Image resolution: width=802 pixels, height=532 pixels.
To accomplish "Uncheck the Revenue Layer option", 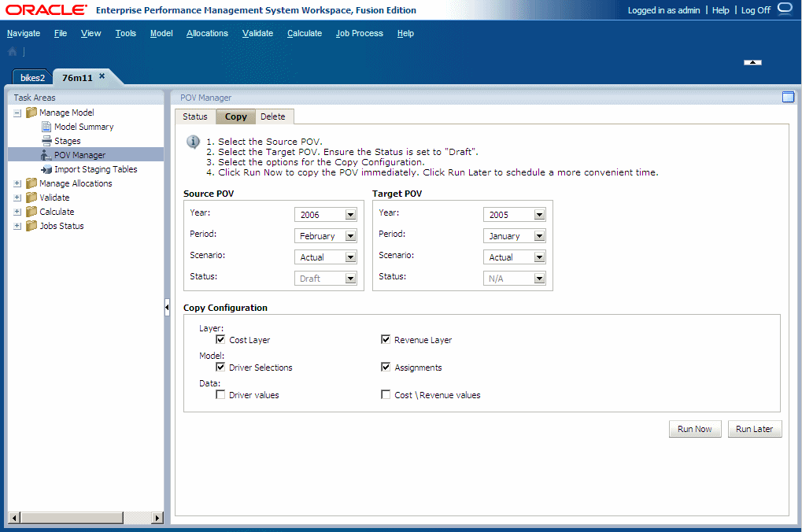I will point(386,338).
